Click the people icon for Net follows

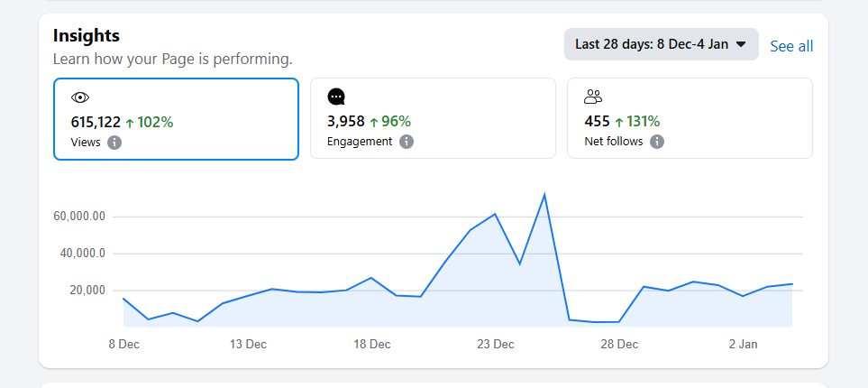(x=593, y=97)
